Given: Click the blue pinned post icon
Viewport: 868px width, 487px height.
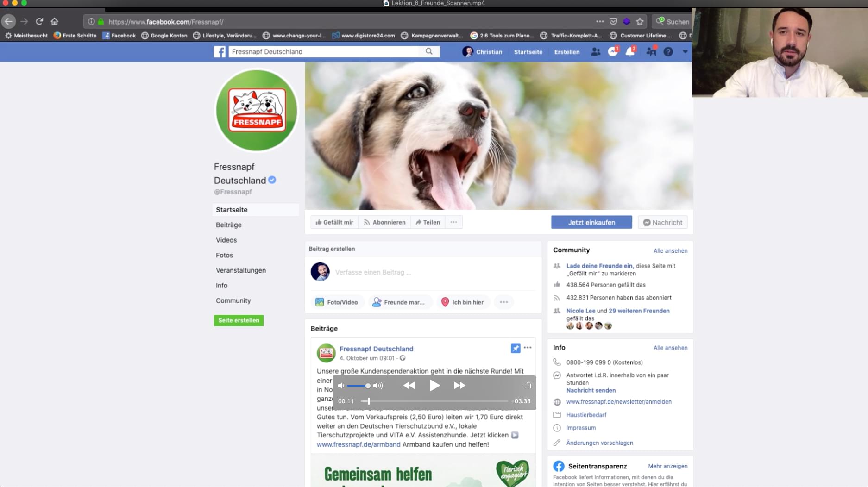Looking at the screenshot, I should click(x=516, y=348).
